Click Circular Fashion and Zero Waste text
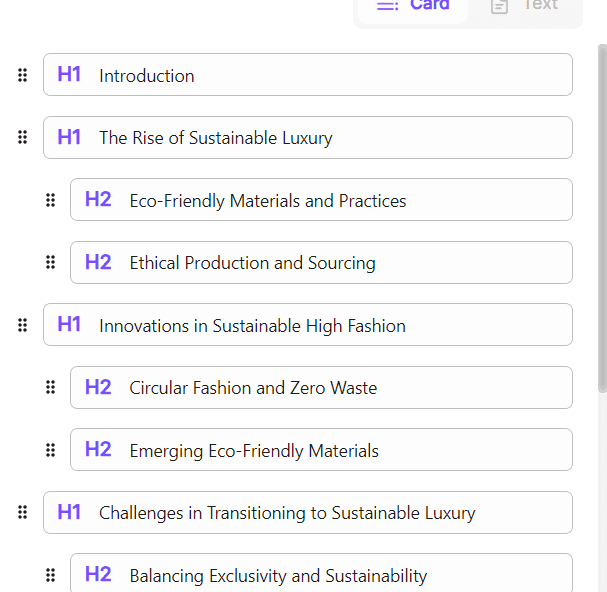Image resolution: width=607 pixels, height=592 pixels. pos(253,388)
